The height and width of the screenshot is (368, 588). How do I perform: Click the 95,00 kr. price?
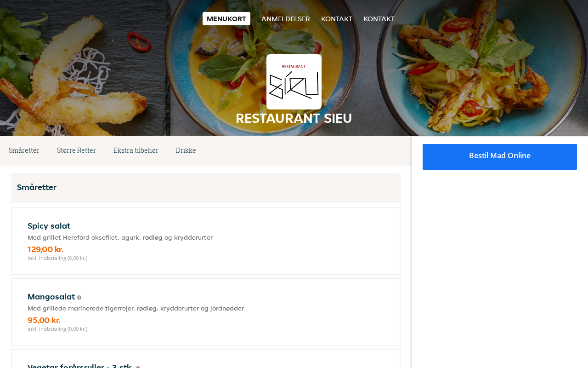pyautogui.click(x=44, y=320)
